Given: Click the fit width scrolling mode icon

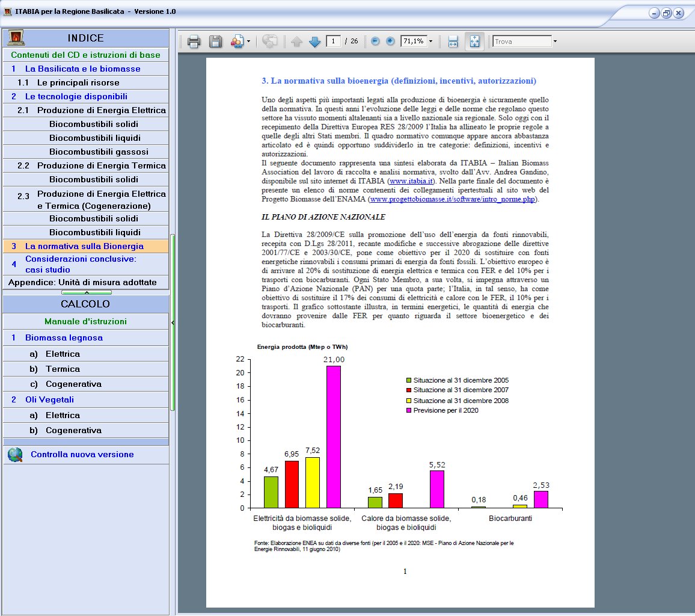Looking at the screenshot, I should click(453, 42).
